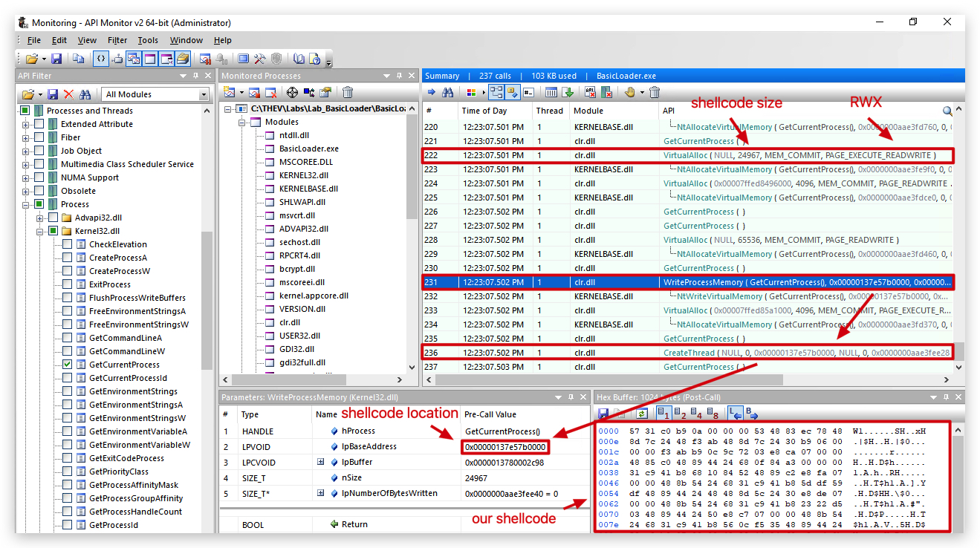Click the hand breakpoint icon in Summary toolbar
Screen dimensions: 980x548
(630, 93)
